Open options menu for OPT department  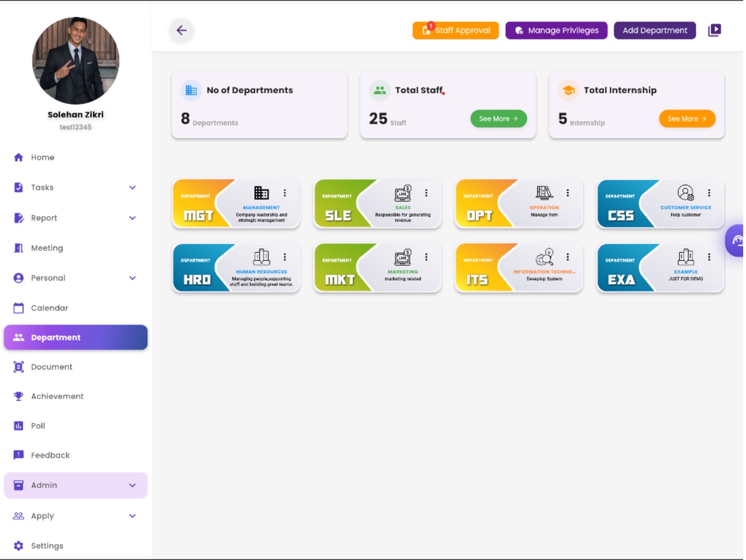pyautogui.click(x=567, y=193)
